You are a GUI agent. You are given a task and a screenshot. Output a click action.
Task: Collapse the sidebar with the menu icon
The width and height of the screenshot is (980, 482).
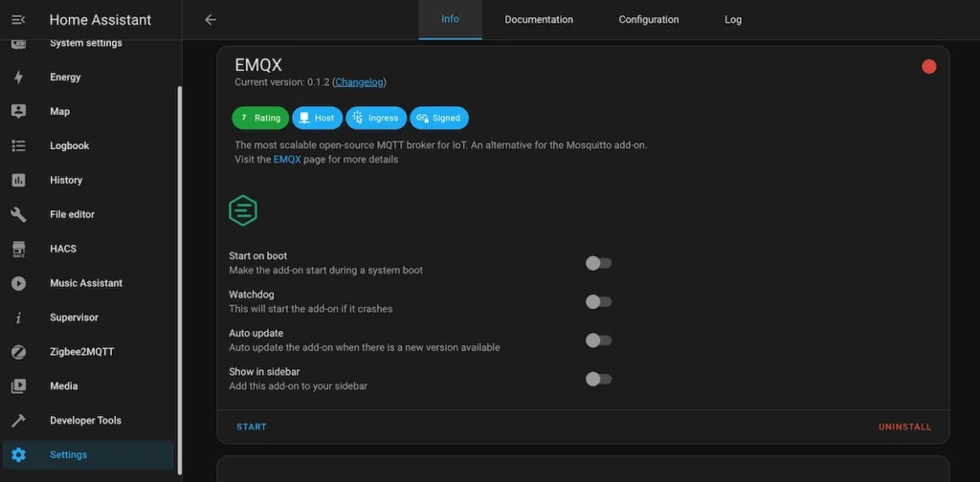click(x=18, y=20)
